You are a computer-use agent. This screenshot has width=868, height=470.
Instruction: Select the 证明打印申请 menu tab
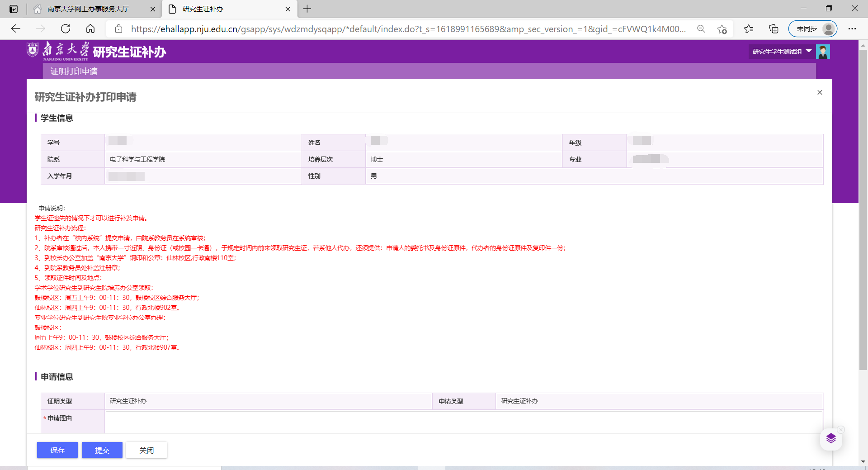tap(74, 71)
